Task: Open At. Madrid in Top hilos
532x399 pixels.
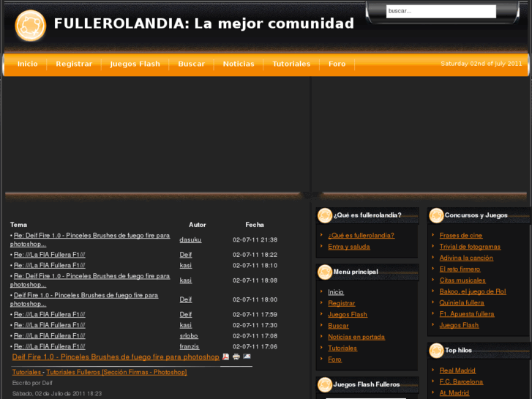Action: pyautogui.click(x=454, y=393)
